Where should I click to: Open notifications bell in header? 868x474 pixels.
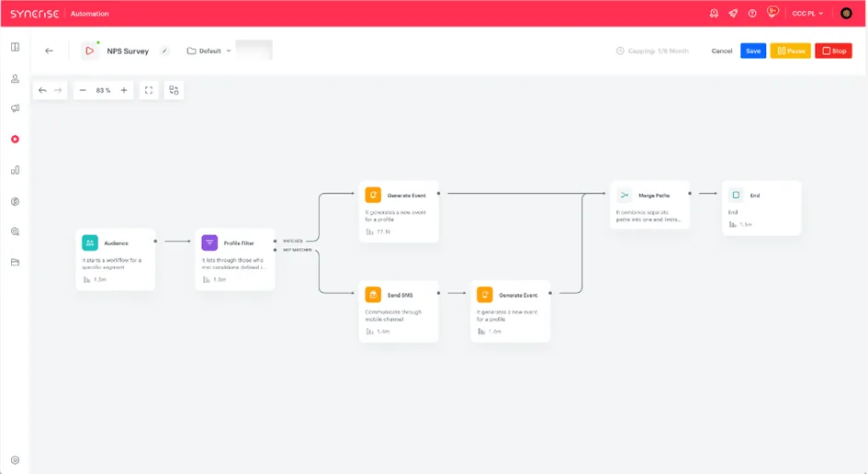coord(714,13)
